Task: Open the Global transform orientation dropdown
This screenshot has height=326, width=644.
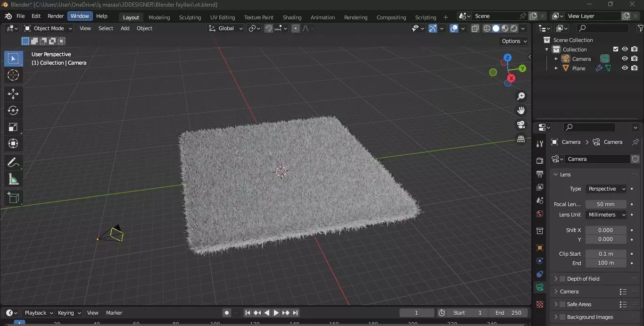Action: click(x=226, y=28)
